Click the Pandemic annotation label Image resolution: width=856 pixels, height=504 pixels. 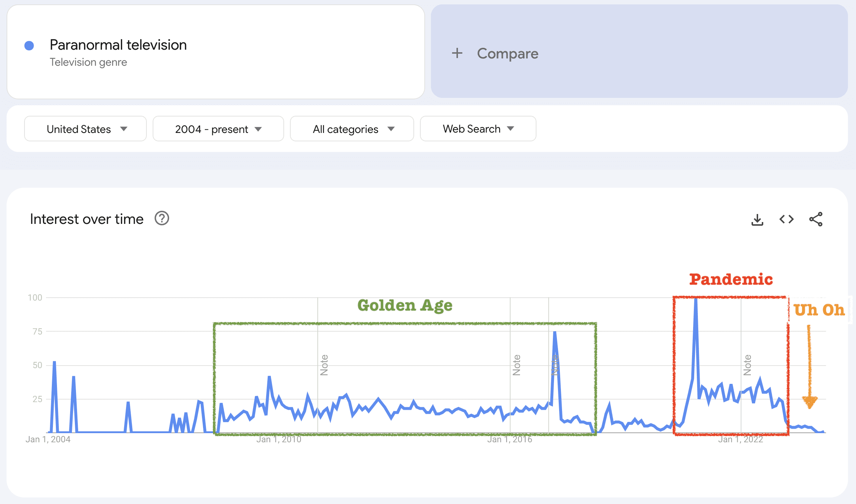[x=731, y=279]
